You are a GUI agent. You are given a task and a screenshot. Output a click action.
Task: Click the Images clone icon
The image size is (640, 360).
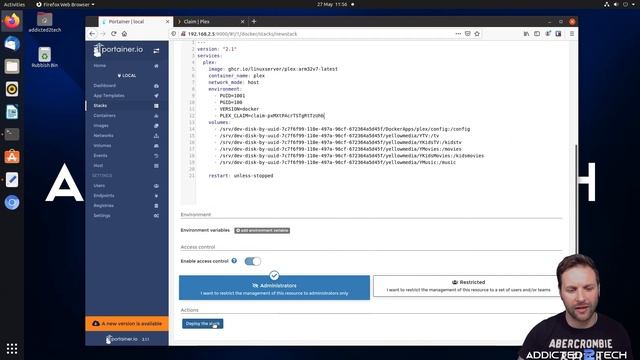pos(156,126)
